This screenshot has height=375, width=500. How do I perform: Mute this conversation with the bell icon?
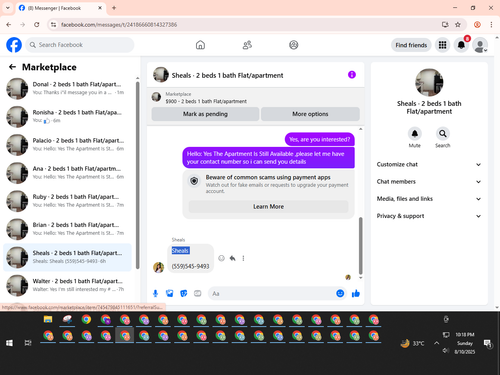pyautogui.click(x=415, y=134)
